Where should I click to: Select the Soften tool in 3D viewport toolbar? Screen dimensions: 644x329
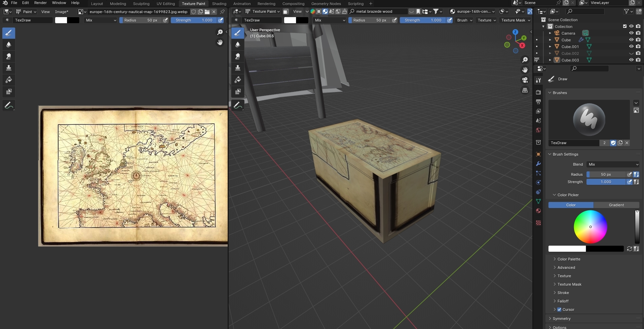tap(238, 44)
